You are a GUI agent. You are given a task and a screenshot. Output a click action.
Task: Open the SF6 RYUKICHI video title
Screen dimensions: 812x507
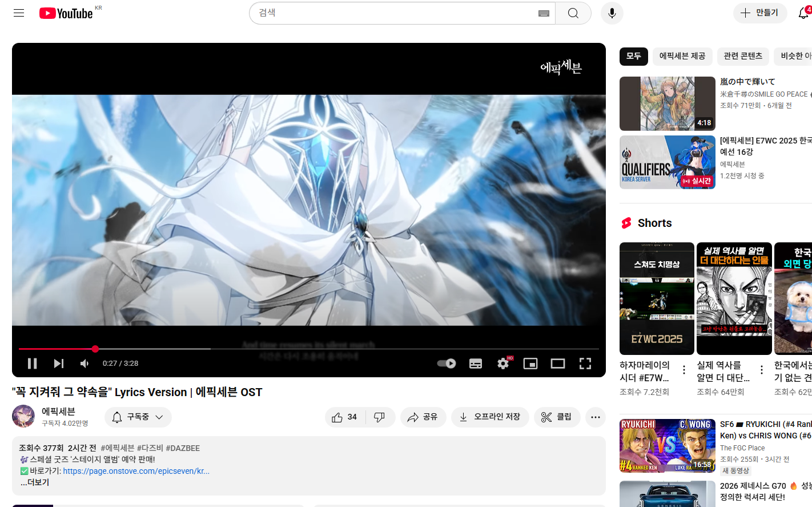click(x=766, y=430)
